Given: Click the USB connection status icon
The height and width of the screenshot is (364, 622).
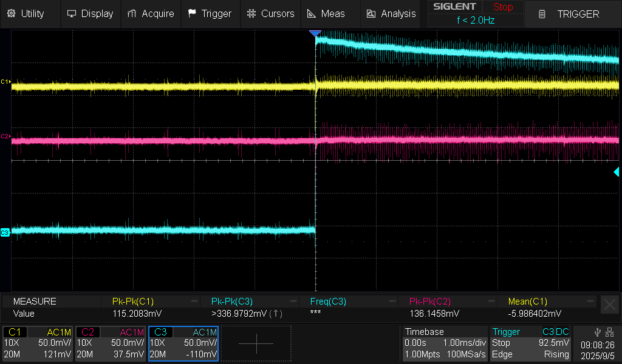Looking at the screenshot, I should pyautogui.click(x=598, y=332).
